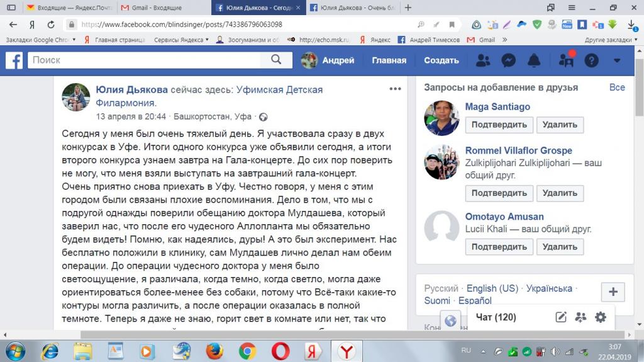Click the Facebook Поиск search field
Viewport: 644px width, 362px height.
144,60
